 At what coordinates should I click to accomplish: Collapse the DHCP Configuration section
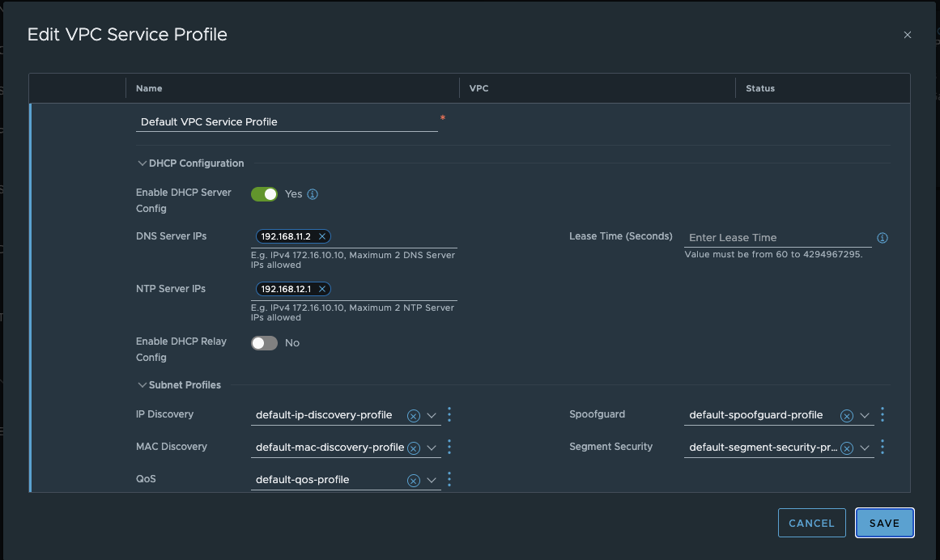(x=142, y=163)
